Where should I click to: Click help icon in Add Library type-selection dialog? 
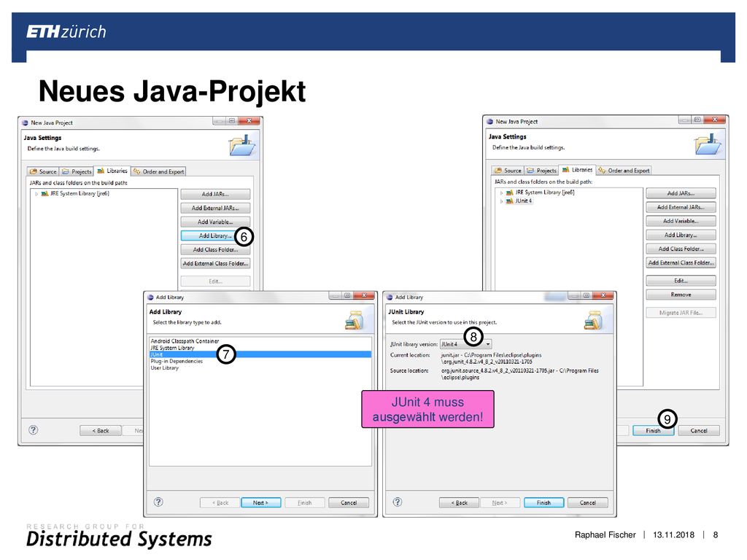[x=158, y=502]
